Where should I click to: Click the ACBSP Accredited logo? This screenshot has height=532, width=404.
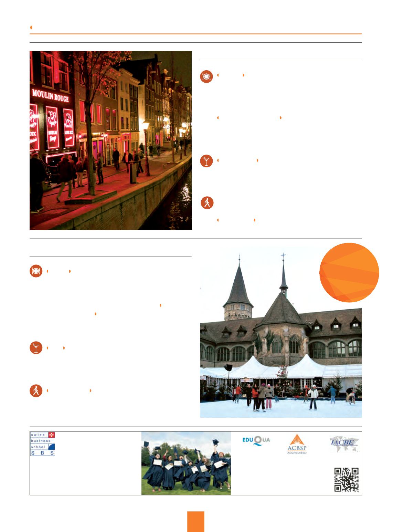click(x=297, y=444)
